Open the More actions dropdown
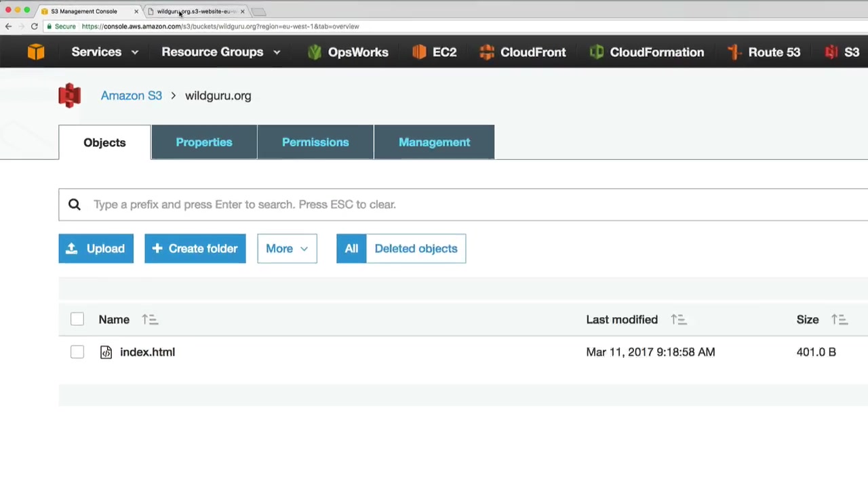Image resolution: width=868 pixels, height=488 pixels. click(x=287, y=249)
